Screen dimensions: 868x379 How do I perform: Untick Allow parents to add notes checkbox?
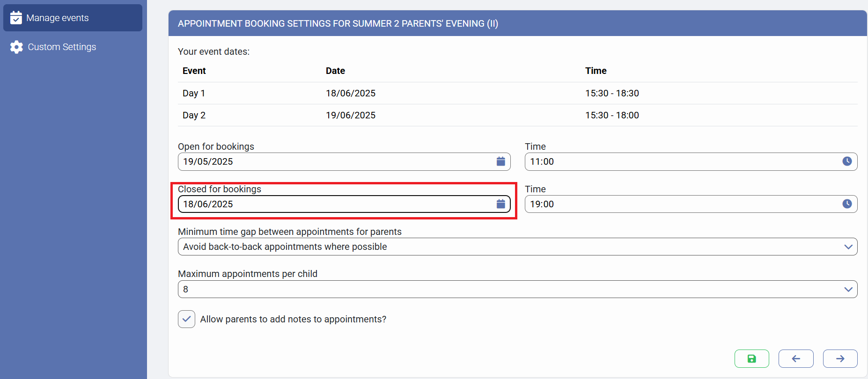coord(186,319)
